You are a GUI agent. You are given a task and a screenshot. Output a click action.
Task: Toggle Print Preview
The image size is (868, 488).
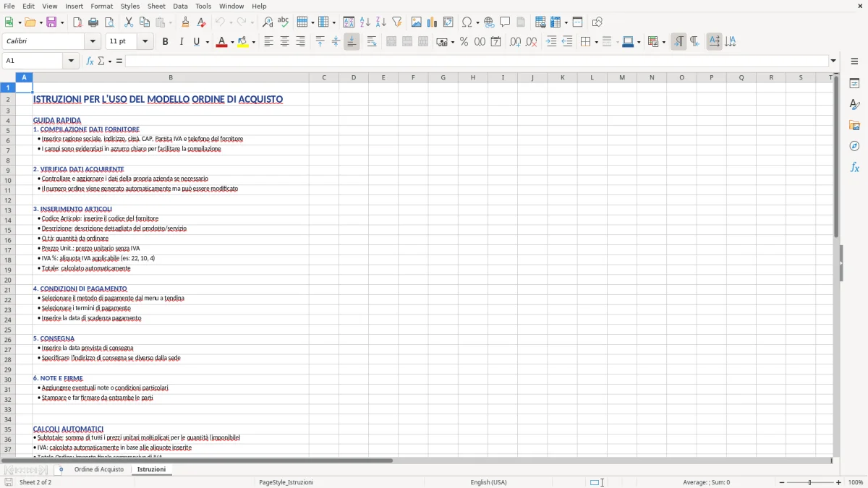109,22
